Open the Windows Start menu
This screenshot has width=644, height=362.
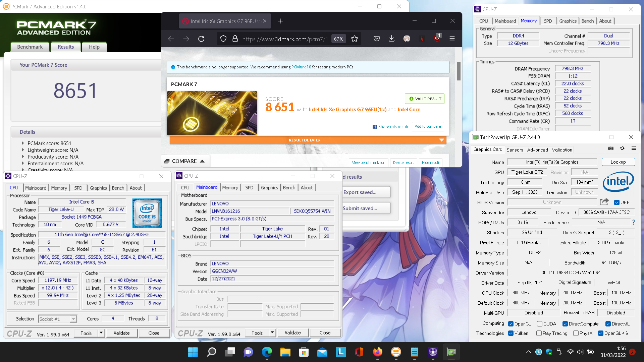[x=193, y=352]
